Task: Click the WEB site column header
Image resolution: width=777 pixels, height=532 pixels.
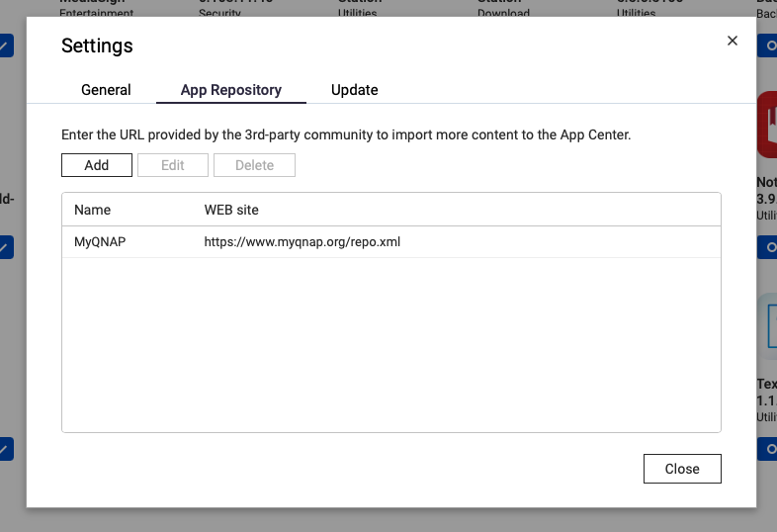Action: [x=231, y=210]
